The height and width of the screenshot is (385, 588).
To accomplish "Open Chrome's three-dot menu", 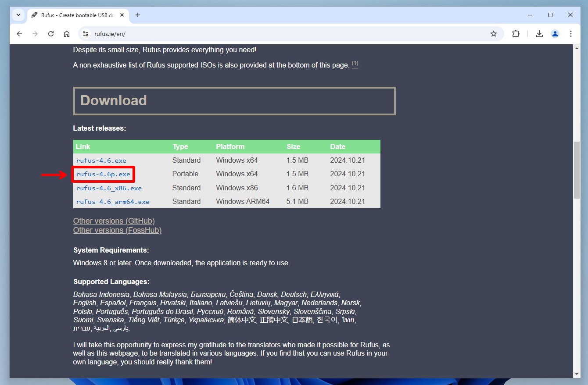I will point(571,34).
